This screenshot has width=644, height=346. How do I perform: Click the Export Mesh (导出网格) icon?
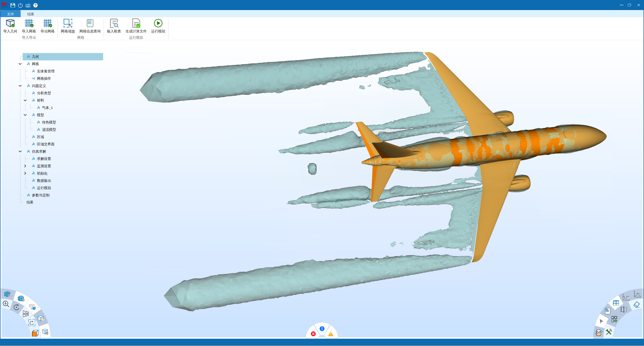pyautogui.click(x=47, y=23)
